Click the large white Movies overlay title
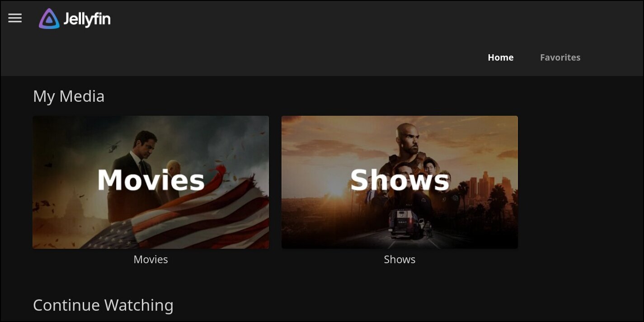 click(151, 180)
